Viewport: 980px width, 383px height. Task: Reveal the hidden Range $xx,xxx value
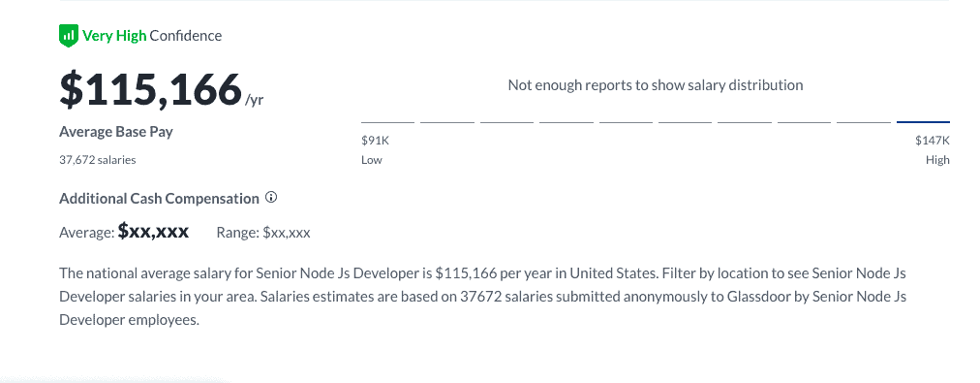click(x=287, y=233)
